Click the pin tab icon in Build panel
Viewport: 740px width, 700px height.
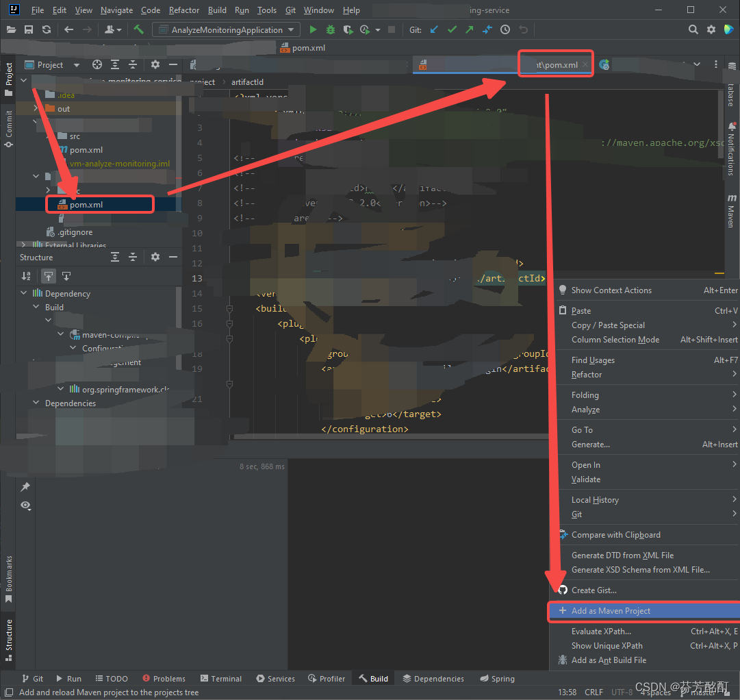[x=25, y=487]
